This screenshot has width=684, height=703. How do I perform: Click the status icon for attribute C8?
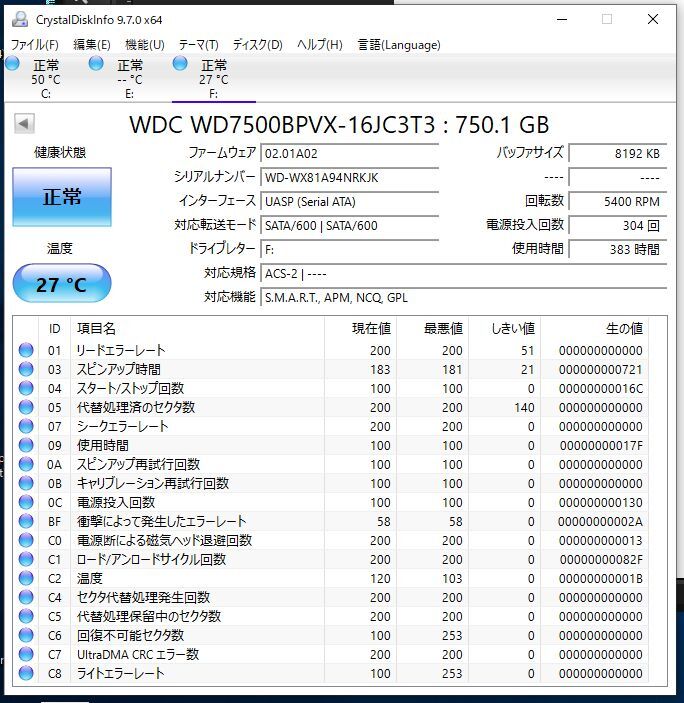[x=26, y=673]
